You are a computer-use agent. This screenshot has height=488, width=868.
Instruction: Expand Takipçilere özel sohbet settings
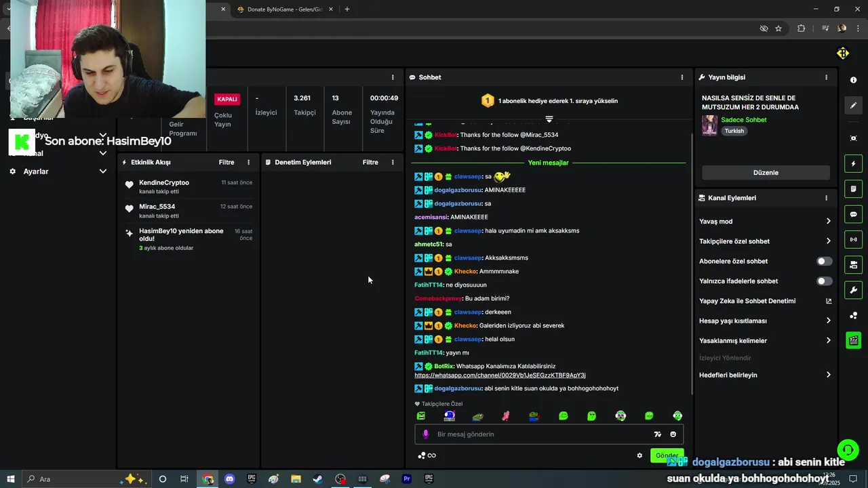(x=765, y=241)
